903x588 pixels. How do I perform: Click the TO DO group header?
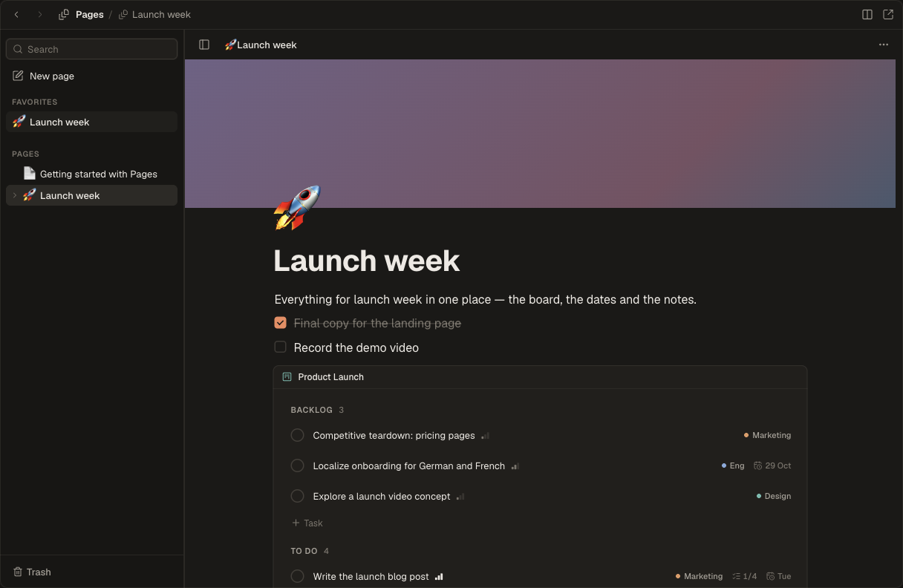304,551
